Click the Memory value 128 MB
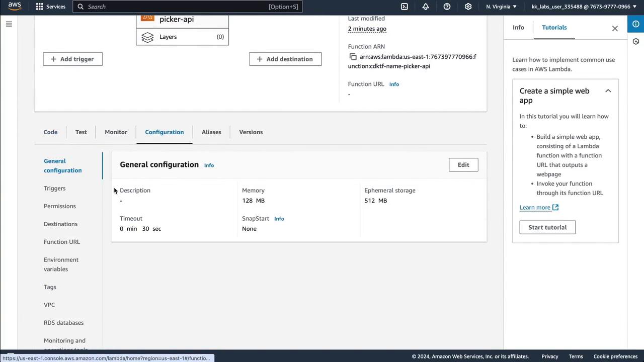The width and height of the screenshot is (644, 362). (x=253, y=201)
